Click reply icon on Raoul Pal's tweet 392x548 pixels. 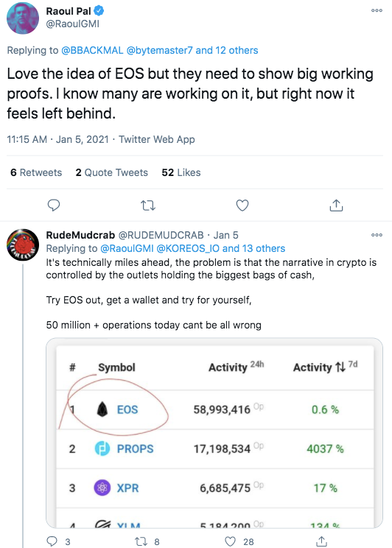point(54,205)
